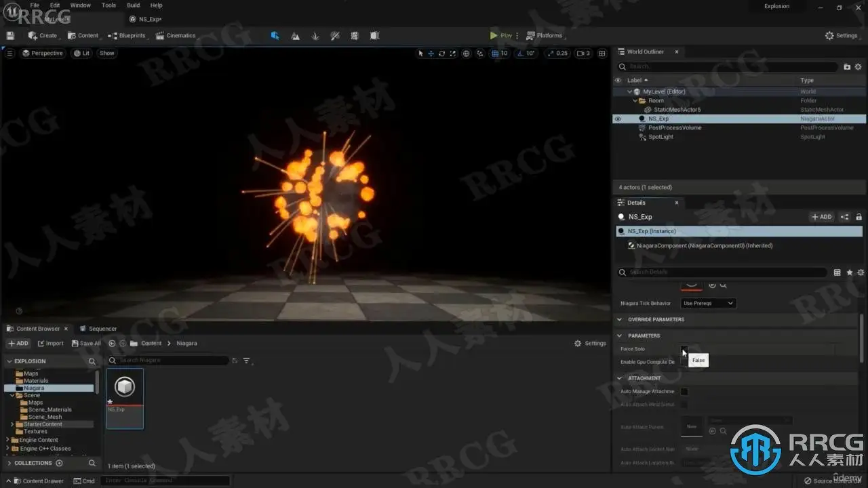Open the Details panel settings gear
This screenshot has width=868, height=488.
(861, 272)
